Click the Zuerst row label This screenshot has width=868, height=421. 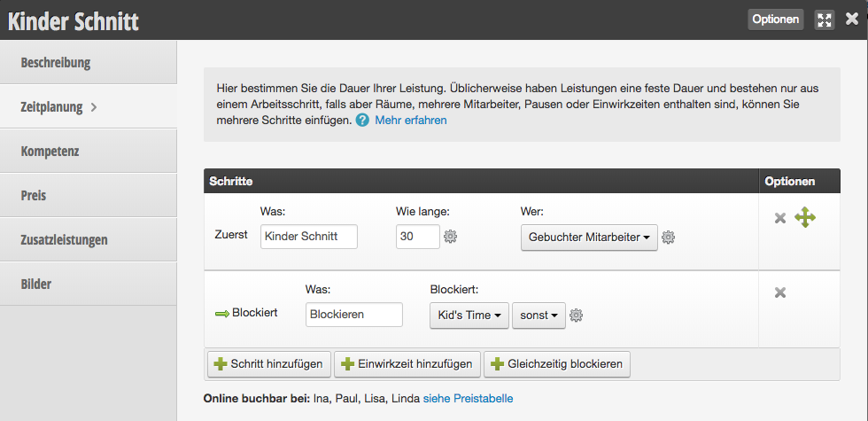231,235
